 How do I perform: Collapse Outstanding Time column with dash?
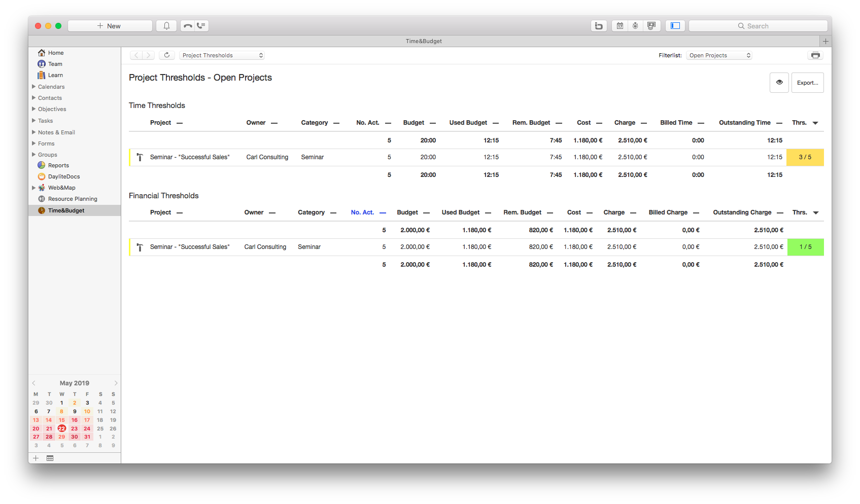tap(779, 123)
